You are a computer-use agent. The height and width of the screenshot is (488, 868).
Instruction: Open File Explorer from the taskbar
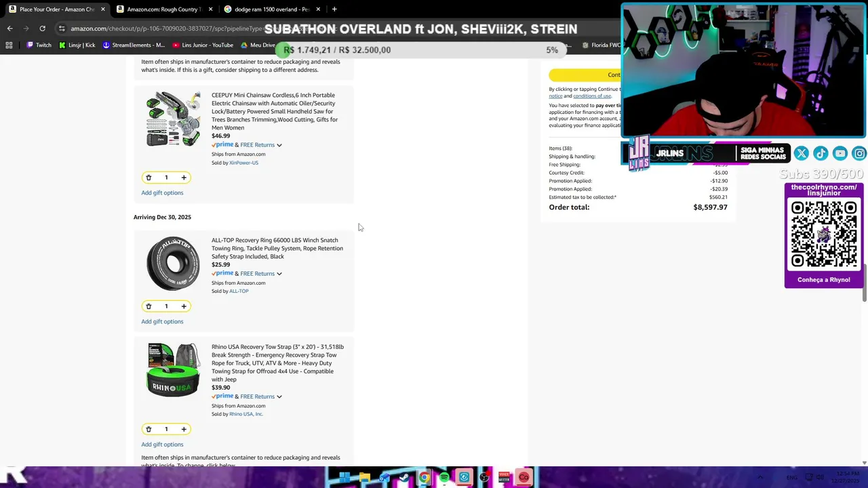point(364,478)
